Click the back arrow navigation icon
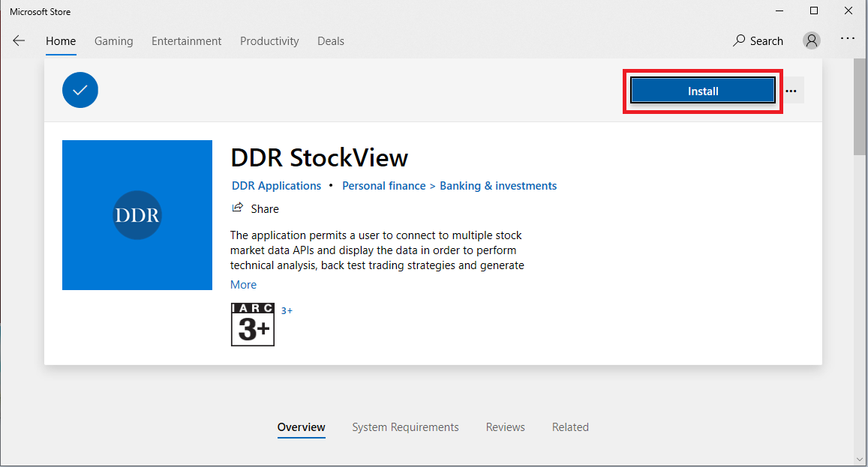 [x=19, y=41]
